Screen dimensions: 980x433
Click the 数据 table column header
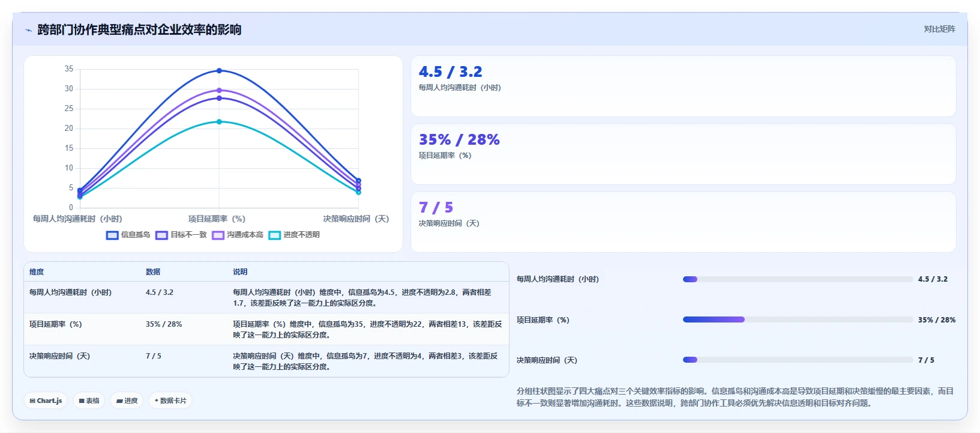click(153, 272)
